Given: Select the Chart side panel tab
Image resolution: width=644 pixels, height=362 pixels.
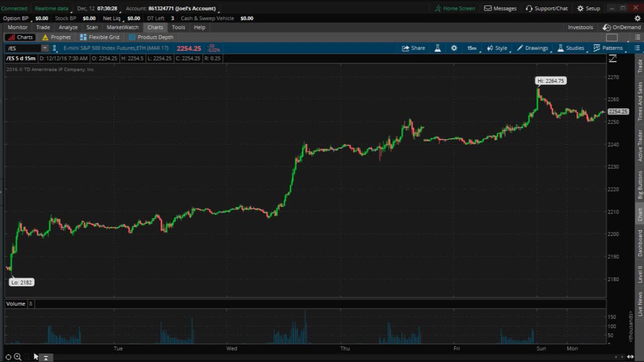Looking at the screenshot, I should [x=640, y=214].
